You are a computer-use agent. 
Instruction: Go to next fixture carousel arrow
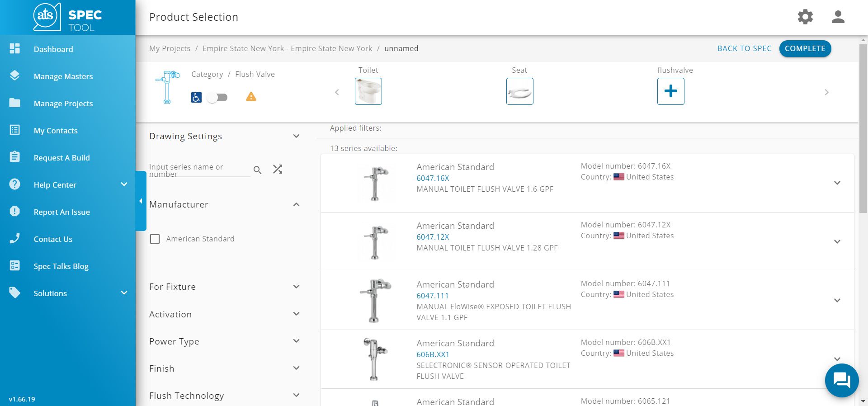click(826, 92)
